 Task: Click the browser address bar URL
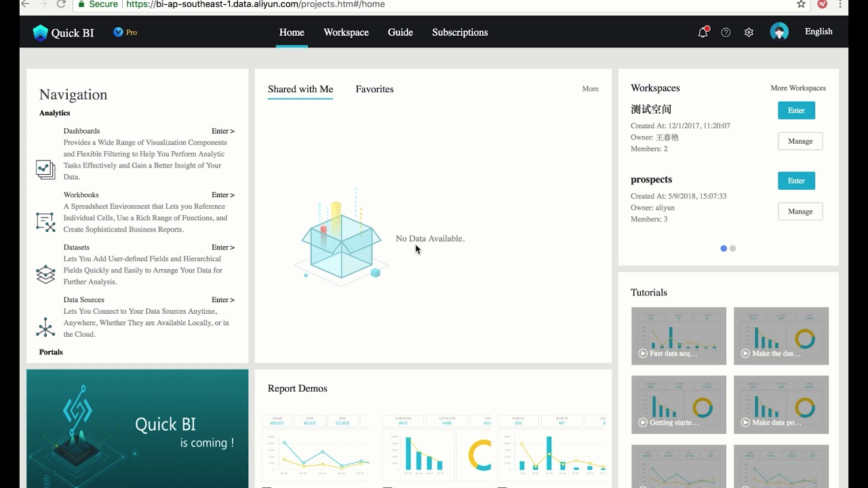(255, 4)
